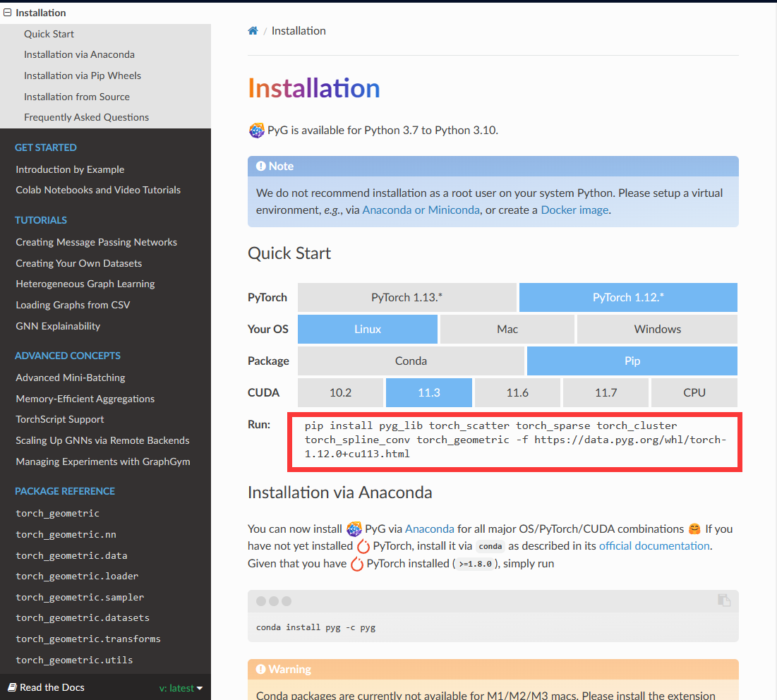This screenshot has height=700, width=777.
Task: Select the CPU option
Action: tap(694, 392)
